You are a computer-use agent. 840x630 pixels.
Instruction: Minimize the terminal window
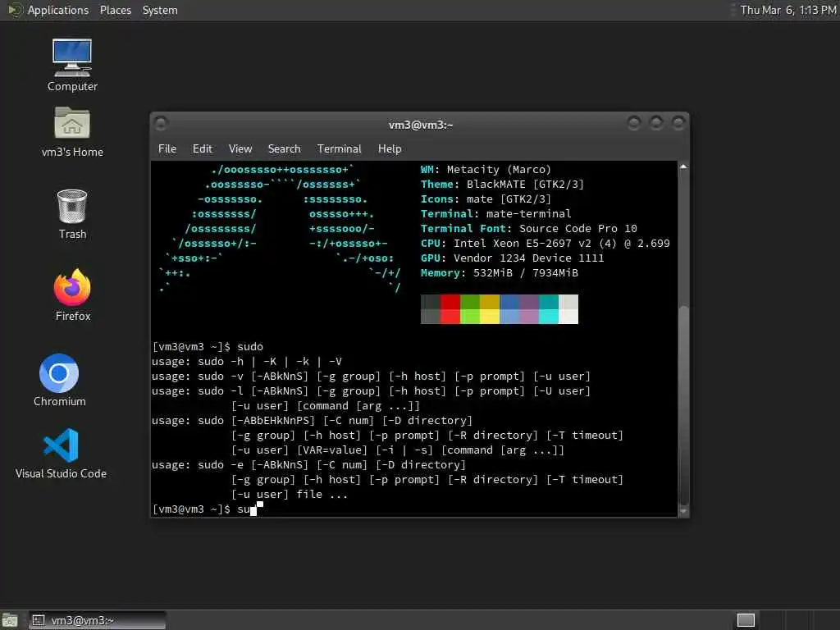pos(634,124)
